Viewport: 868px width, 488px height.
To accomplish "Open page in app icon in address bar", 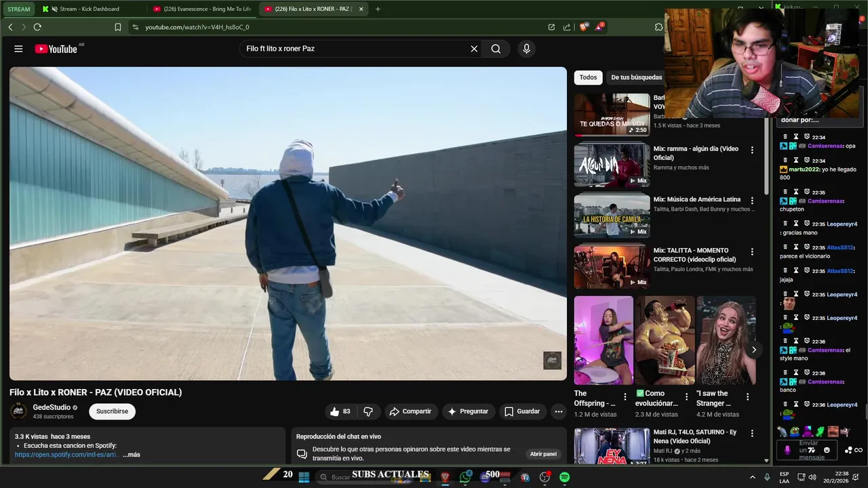I will tap(551, 27).
